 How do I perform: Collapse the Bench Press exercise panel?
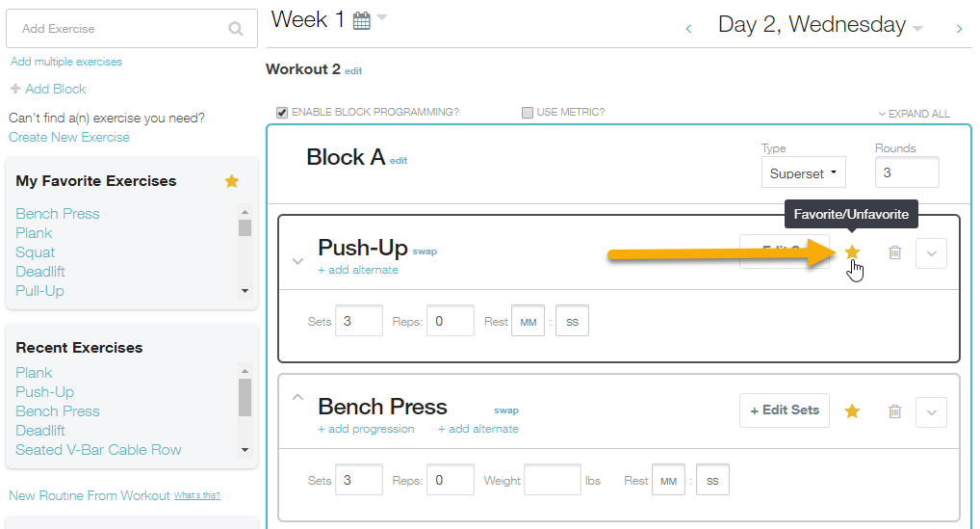[x=297, y=397]
